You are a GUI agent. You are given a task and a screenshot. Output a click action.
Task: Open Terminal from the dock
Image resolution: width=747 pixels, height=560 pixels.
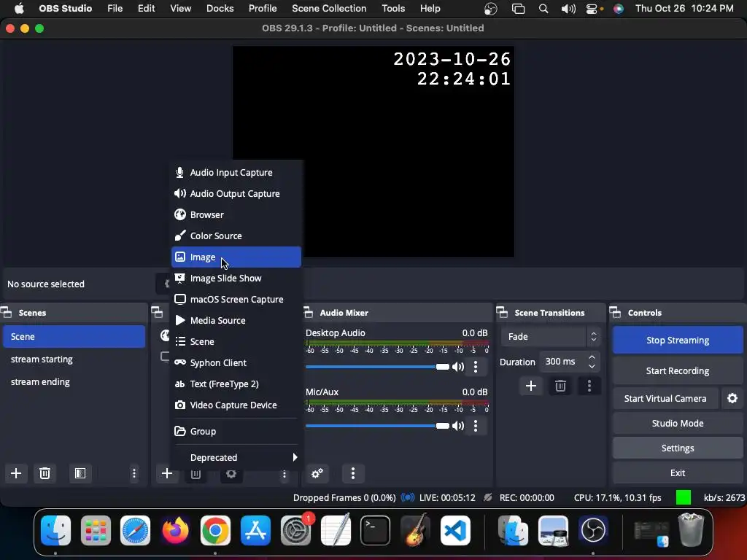[x=375, y=530]
